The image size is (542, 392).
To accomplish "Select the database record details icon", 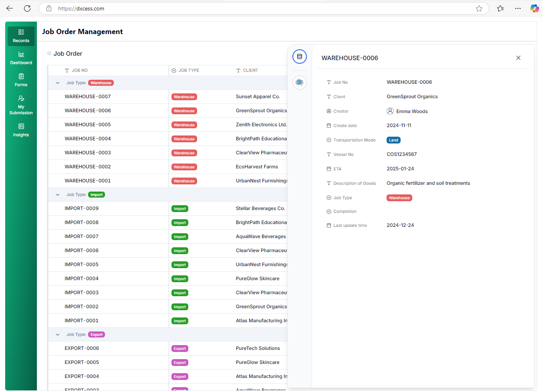I will (299, 57).
